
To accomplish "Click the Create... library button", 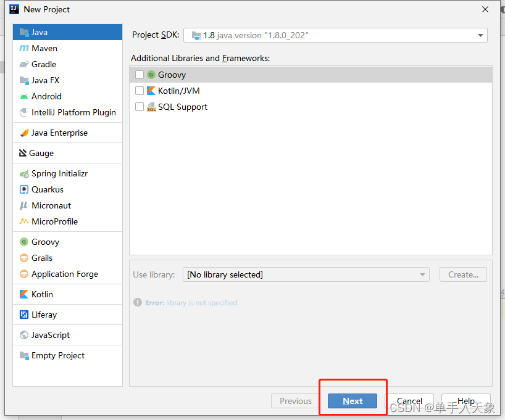I will coord(463,274).
